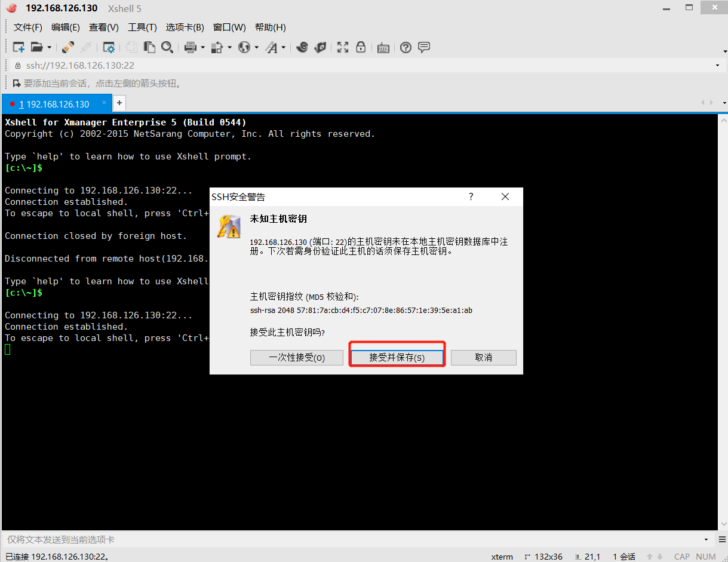Click the status bar up arrow icon
Screen dimensions: 728x562
coord(650,557)
